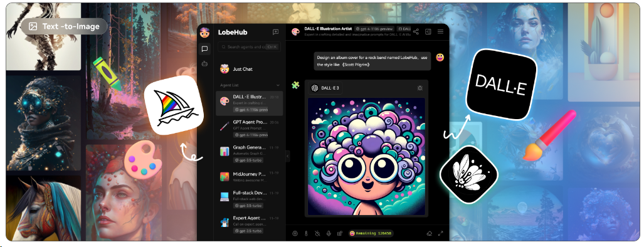The width and height of the screenshot is (644, 247).
Task: Click the green puzzle plugin icon
Action: pyautogui.click(x=296, y=85)
